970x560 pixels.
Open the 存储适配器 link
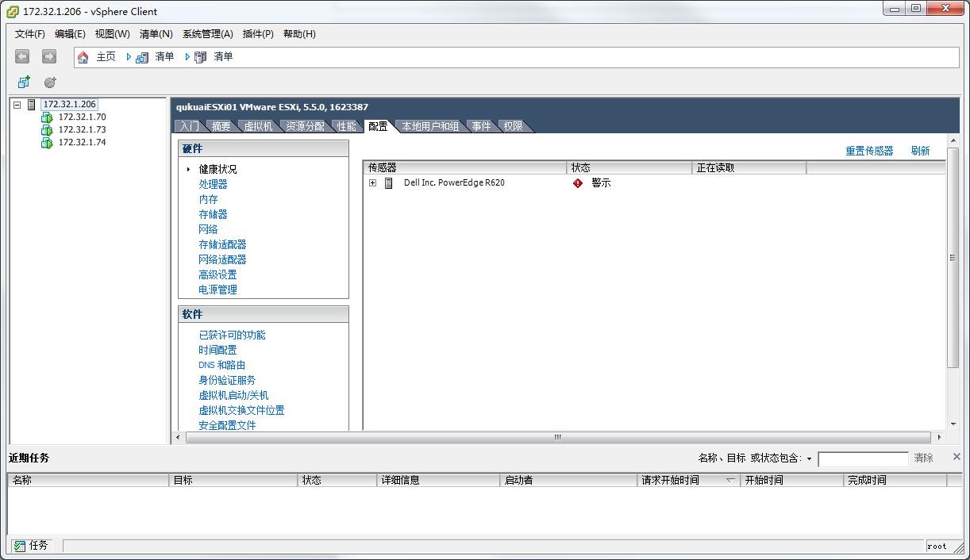222,244
